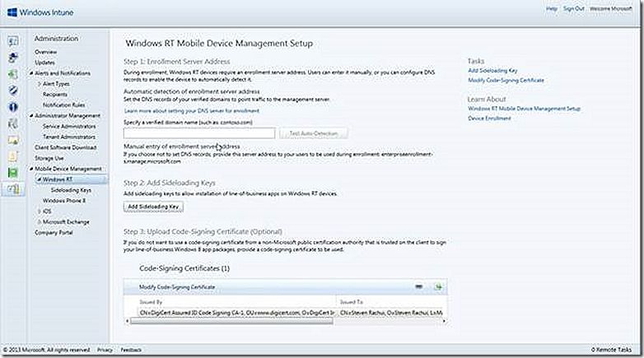Click the verified domain name field
The width and height of the screenshot is (644, 358).
tap(199, 133)
